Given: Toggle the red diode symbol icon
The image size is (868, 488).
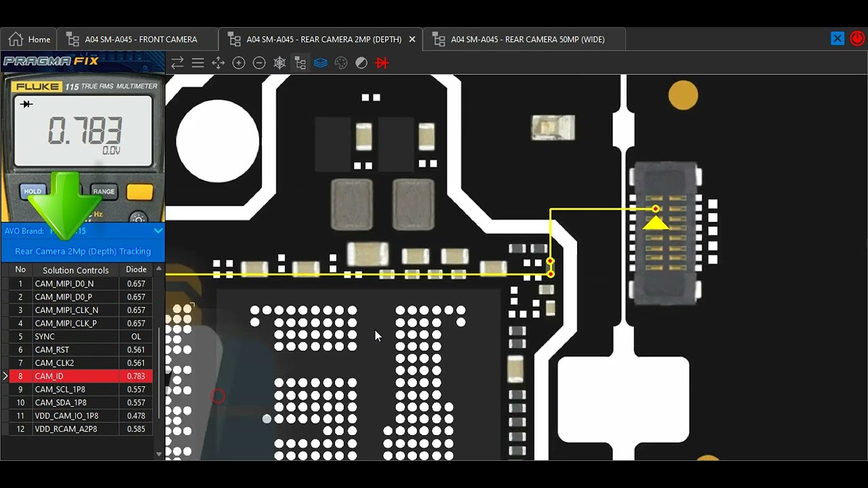Looking at the screenshot, I should point(382,63).
